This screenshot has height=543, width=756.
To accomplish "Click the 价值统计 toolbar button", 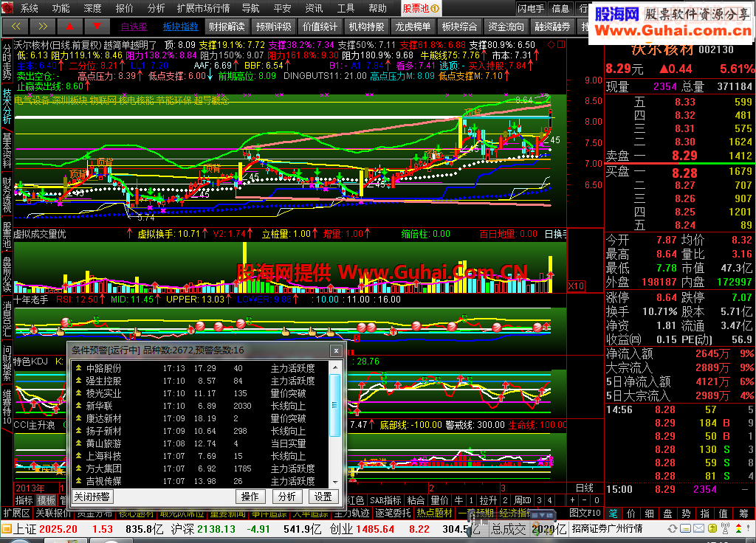I will [x=320, y=27].
